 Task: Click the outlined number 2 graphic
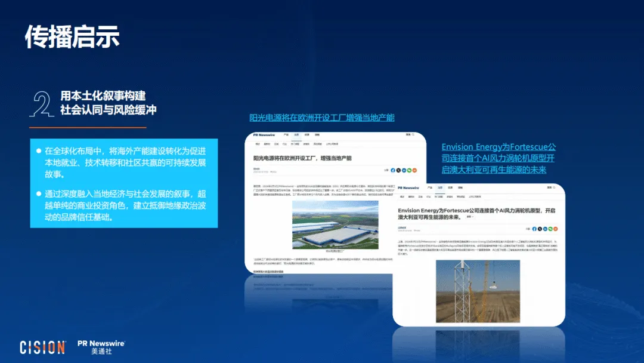click(42, 104)
